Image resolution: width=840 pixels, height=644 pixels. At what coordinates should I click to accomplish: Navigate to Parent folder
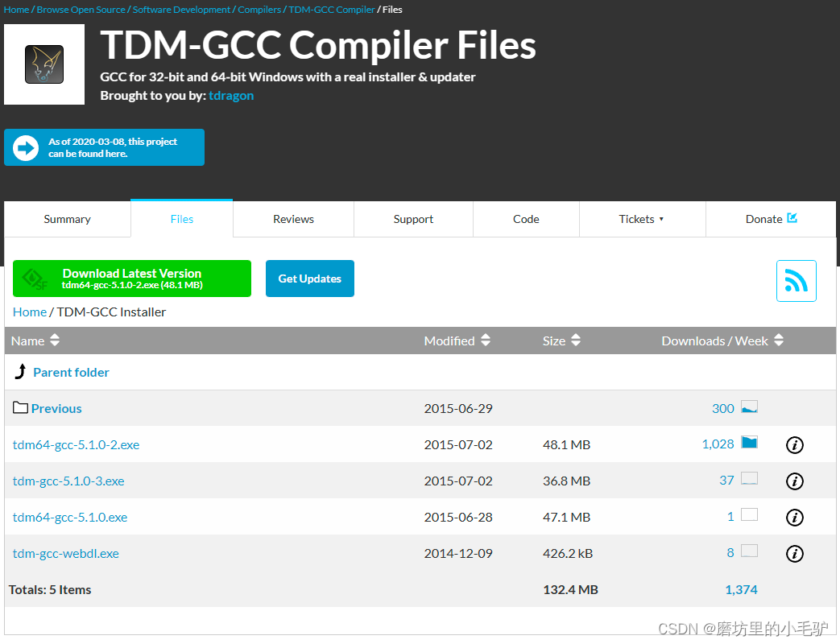(71, 372)
